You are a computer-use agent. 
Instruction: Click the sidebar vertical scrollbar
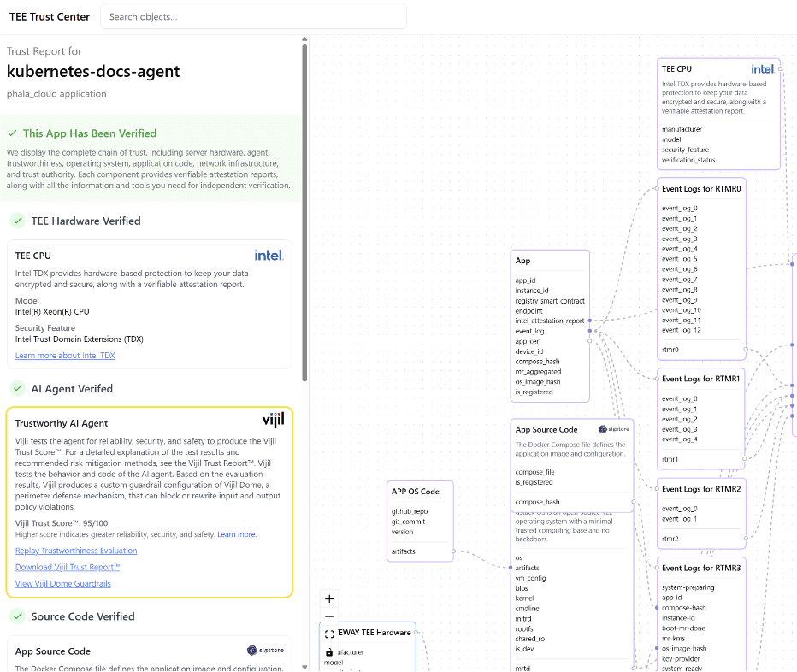pos(304,205)
